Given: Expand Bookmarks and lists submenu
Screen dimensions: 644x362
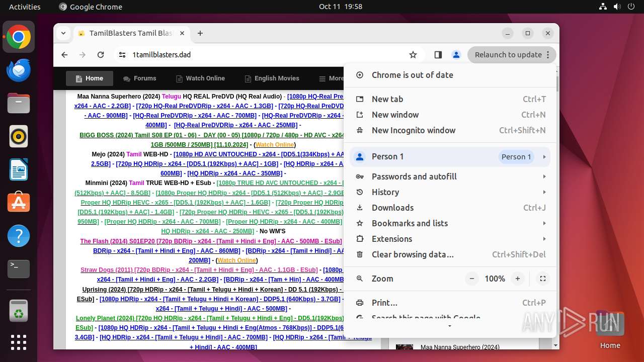Looking at the screenshot, I should pos(450,223).
